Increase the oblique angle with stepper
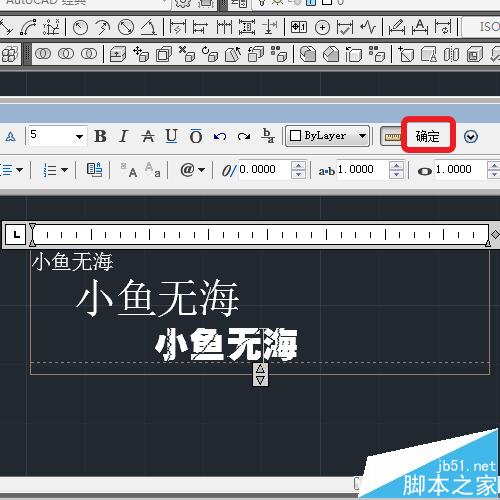 pyautogui.click(x=298, y=166)
